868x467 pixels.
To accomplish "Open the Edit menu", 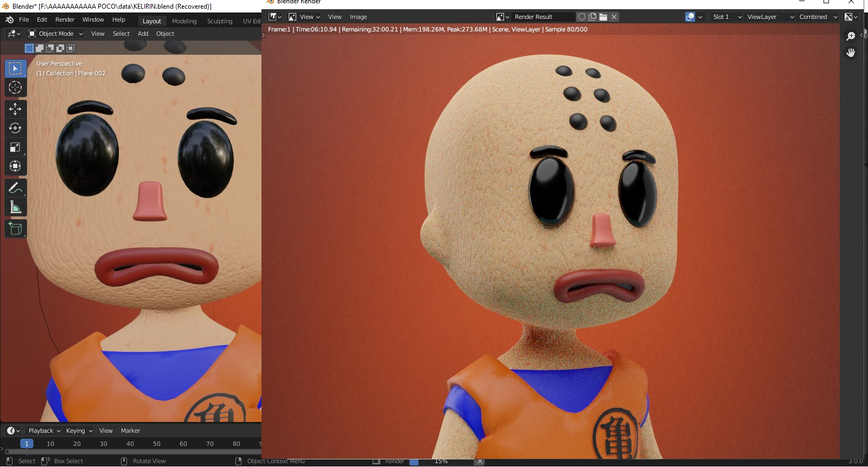I will click(42, 20).
